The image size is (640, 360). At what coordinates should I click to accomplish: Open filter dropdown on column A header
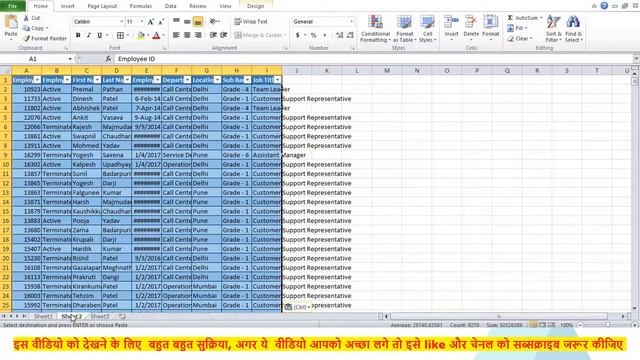(37, 80)
